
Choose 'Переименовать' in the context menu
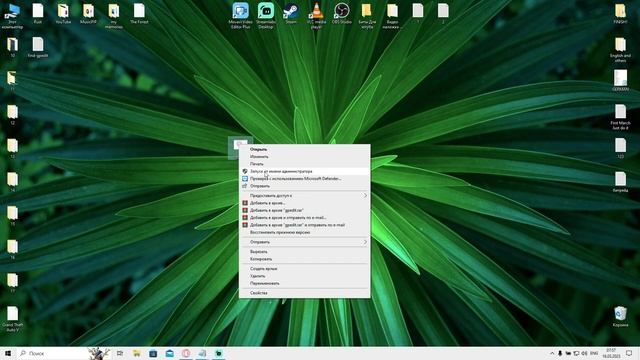click(x=304, y=283)
